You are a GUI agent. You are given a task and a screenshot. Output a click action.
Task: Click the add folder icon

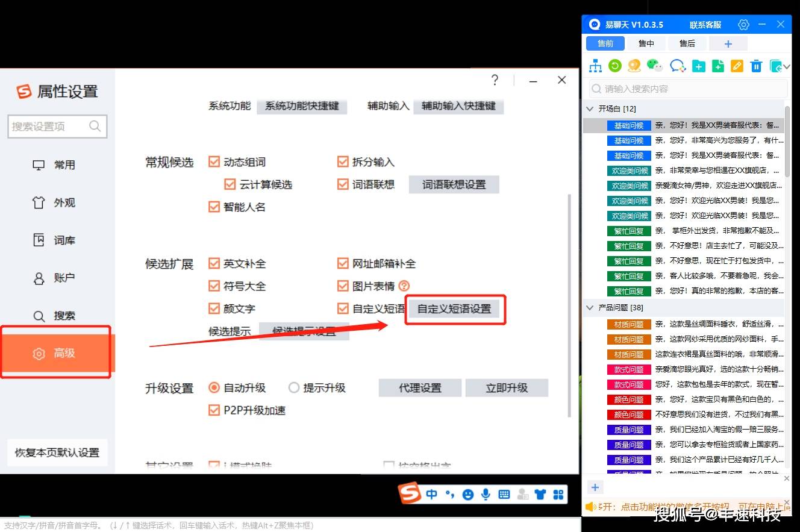pyautogui.click(x=699, y=66)
